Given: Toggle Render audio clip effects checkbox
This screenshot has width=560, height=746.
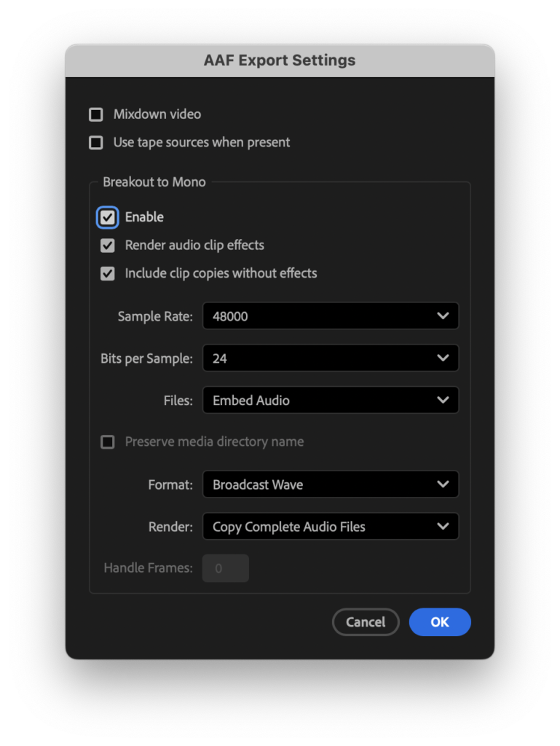Looking at the screenshot, I should (108, 246).
